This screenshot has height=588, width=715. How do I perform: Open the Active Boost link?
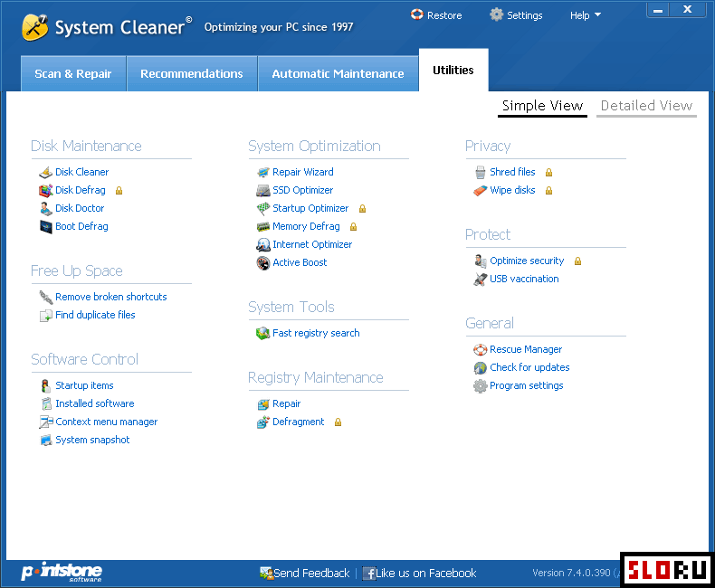click(300, 262)
